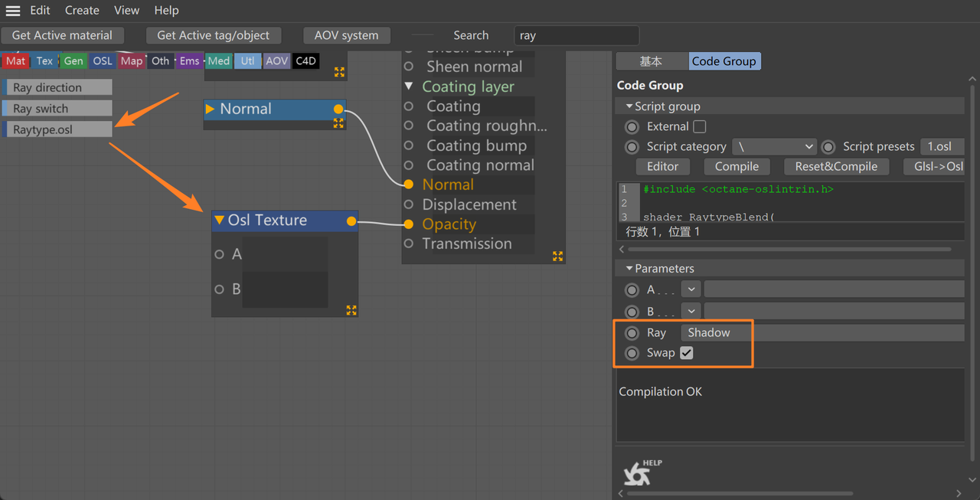
Task: Click the Get Active material button
Action: tap(62, 35)
